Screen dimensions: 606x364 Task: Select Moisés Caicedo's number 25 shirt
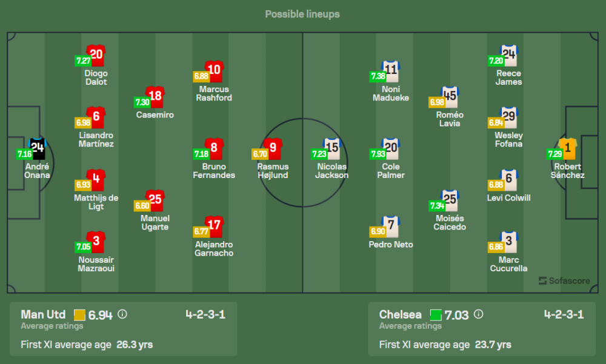(450, 200)
